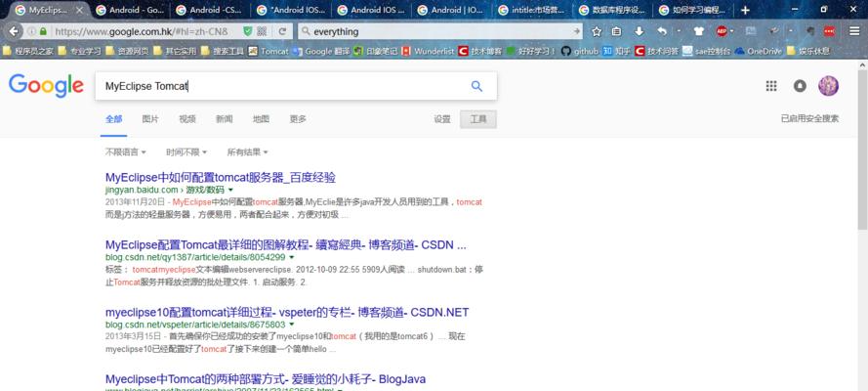Reload the page with the refresh icon
Viewport: 868px width, 391px height.
point(282,31)
